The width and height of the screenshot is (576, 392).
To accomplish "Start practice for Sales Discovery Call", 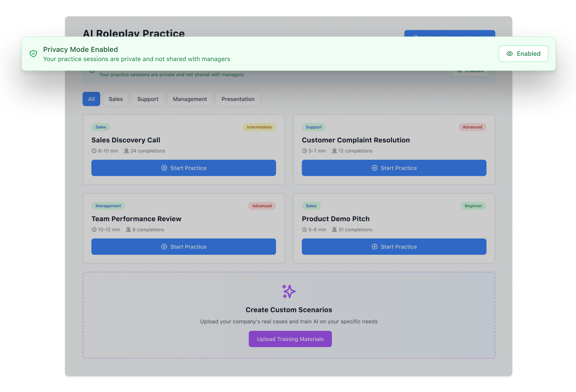I will (183, 168).
